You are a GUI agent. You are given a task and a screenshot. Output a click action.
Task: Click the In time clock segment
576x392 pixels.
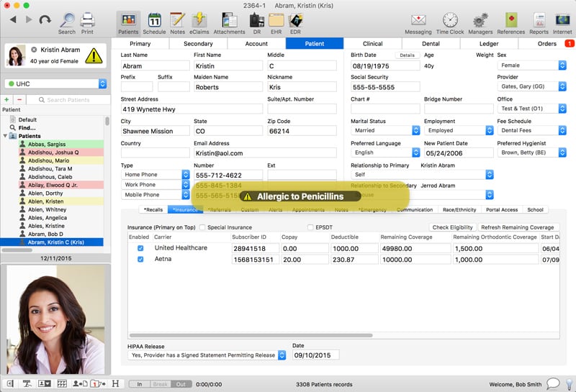point(139,384)
